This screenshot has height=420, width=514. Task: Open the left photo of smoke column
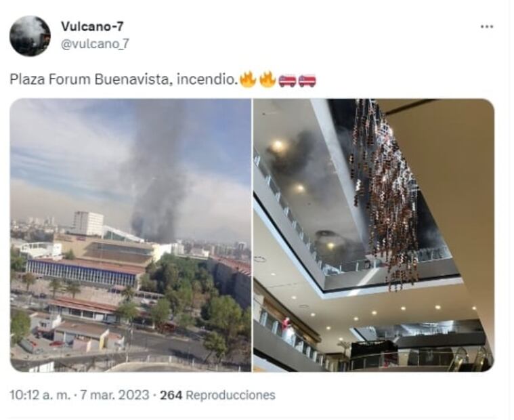point(131,235)
